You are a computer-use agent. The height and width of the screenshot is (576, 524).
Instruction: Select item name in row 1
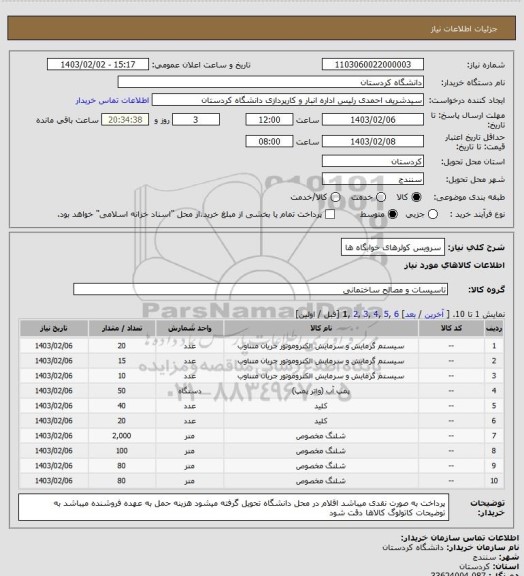[321, 346]
